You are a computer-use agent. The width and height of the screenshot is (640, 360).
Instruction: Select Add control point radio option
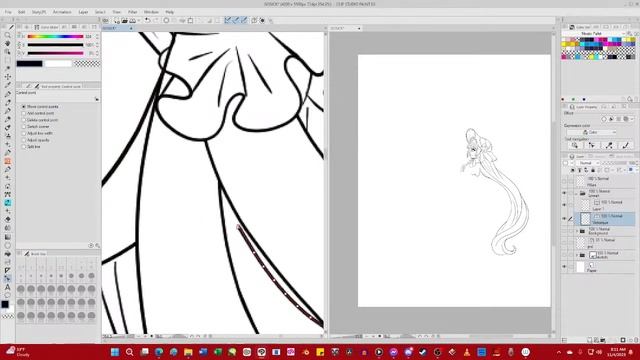(x=24, y=113)
